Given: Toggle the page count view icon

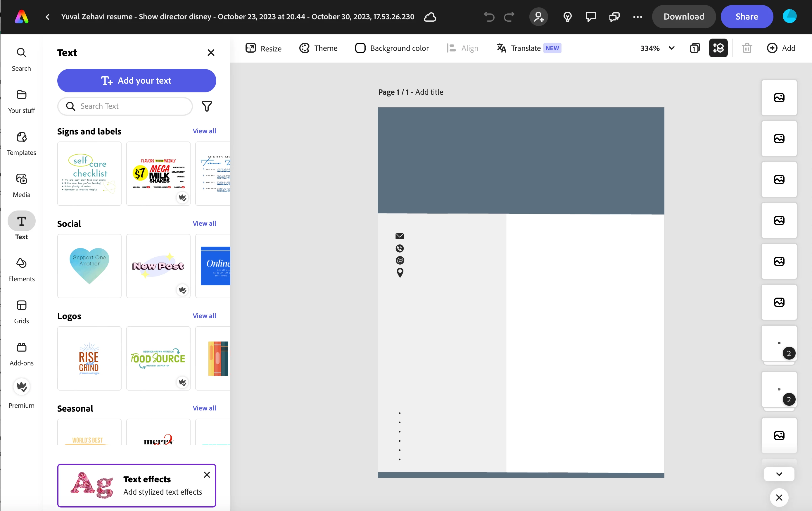Looking at the screenshot, I should click(695, 48).
